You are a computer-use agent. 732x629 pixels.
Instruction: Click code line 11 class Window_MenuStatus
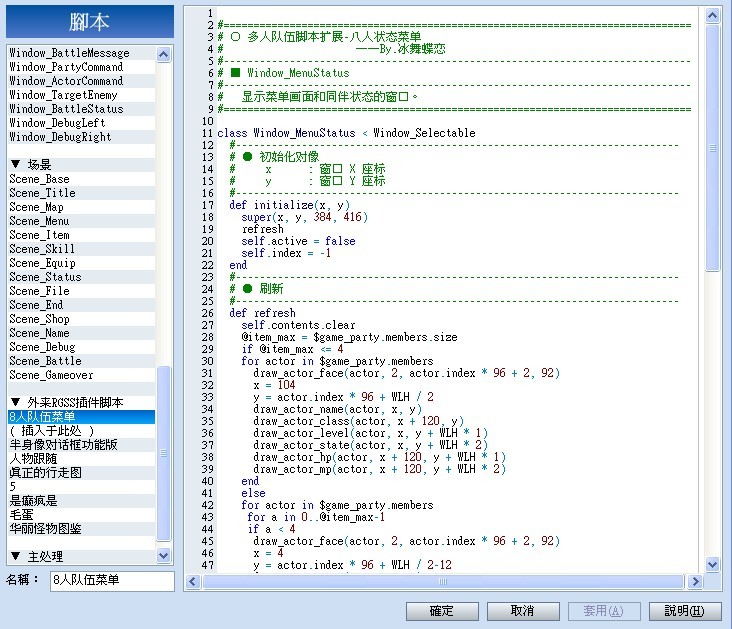[x=346, y=133]
